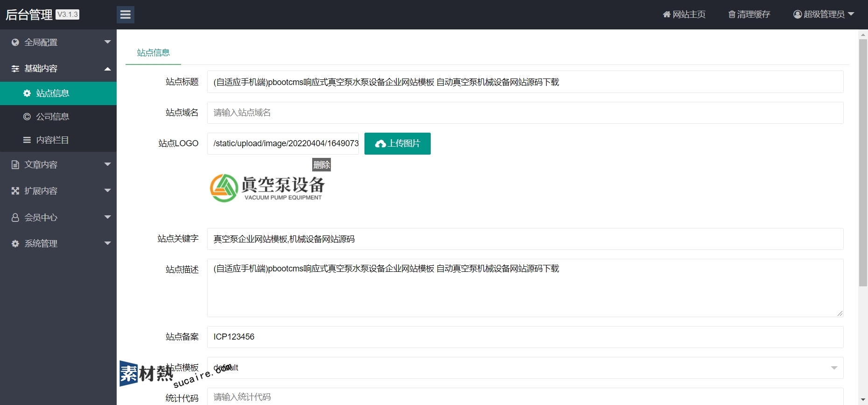Click the globe icon beside 全局配置
Screen dimensions: 868x405
[15, 43]
